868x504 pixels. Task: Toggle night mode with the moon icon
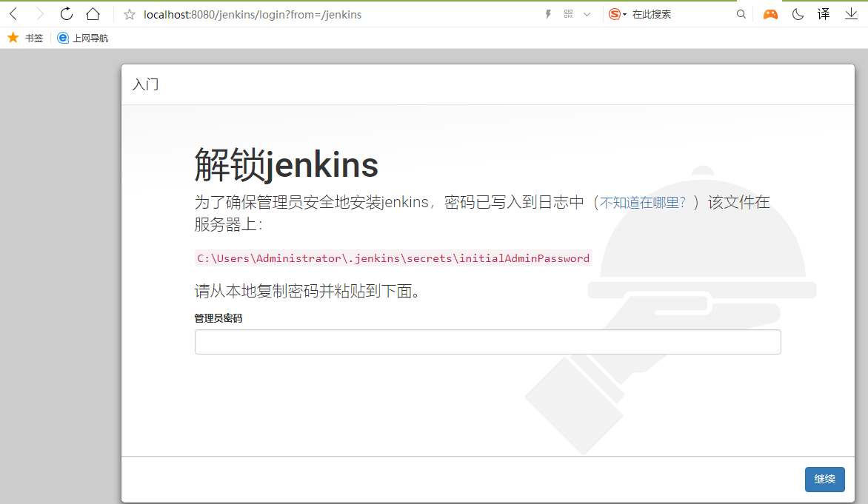click(798, 14)
